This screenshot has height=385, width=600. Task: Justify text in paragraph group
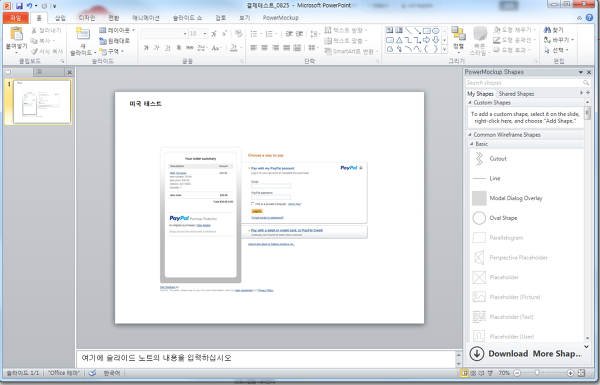(286, 48)
